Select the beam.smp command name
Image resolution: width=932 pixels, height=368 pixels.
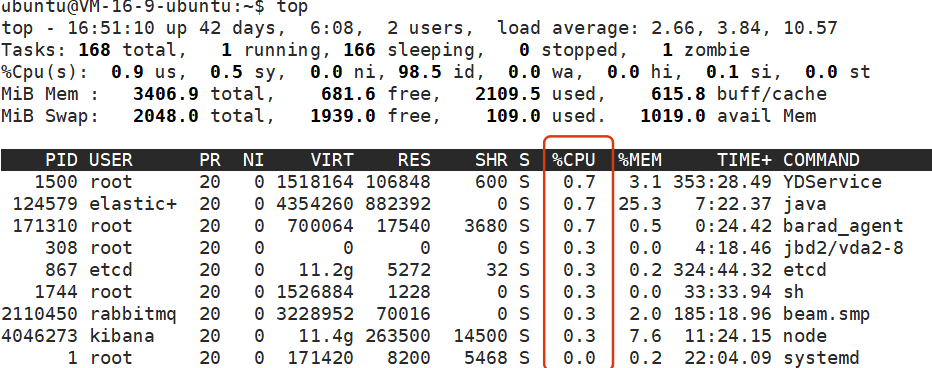pyautogui.click(x=826, y=314)
